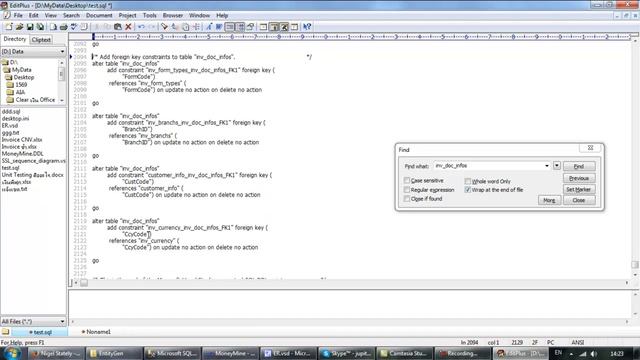Switch to EntityGen taskbar window
This screenshot has height=360, width=640.
click(113, 353)
